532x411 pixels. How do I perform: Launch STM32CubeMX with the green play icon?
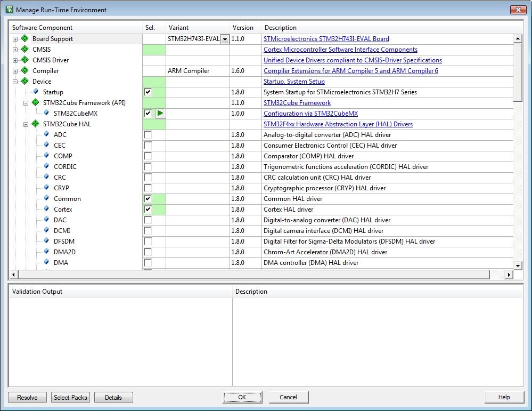(160, 113)
